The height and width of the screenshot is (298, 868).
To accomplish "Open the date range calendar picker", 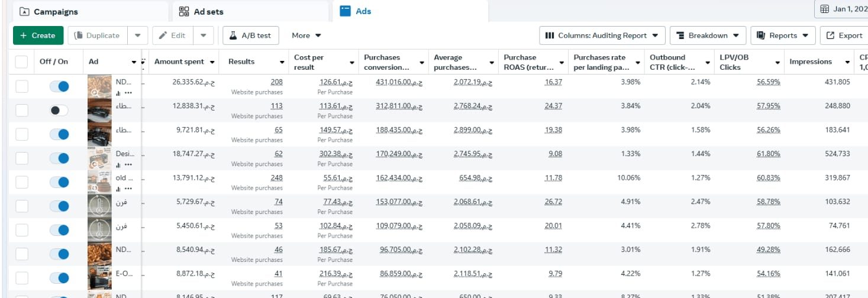I will click(841, 9).
